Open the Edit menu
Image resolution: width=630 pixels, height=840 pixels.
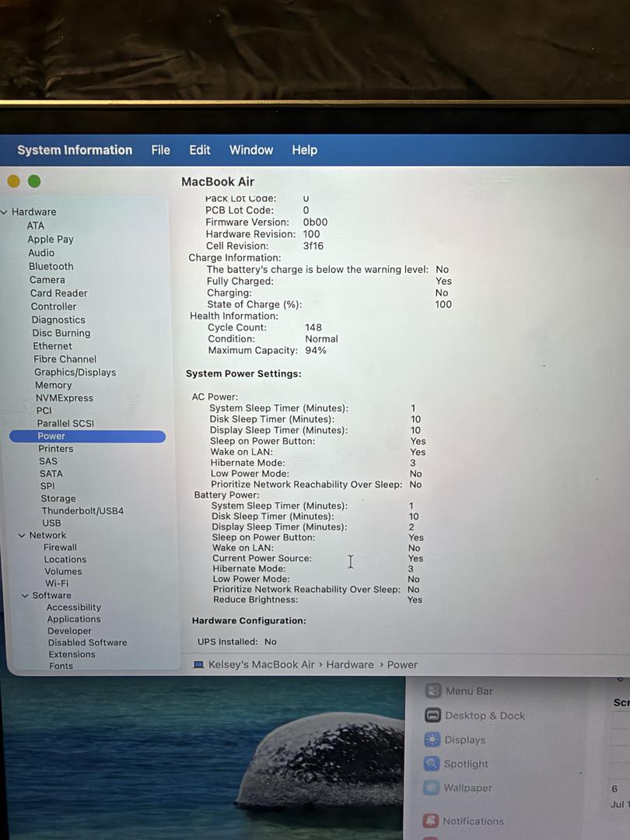click(199, 150)
